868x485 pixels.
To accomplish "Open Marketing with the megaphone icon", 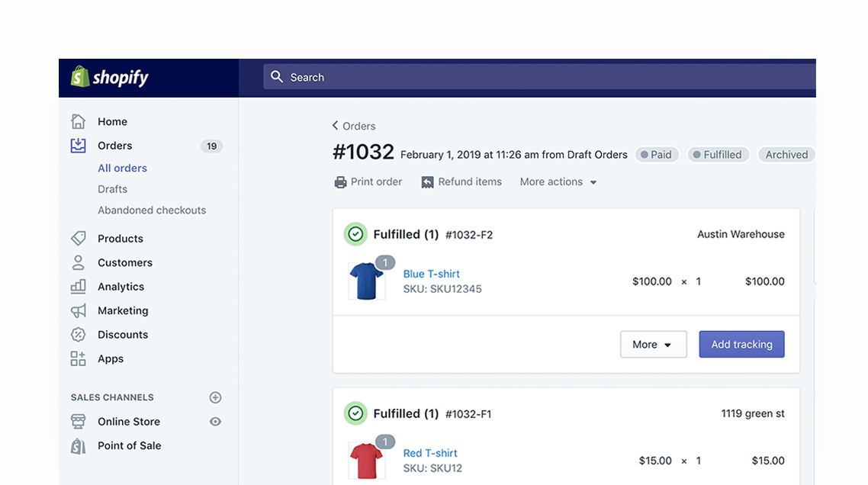I will pos(79,310).
